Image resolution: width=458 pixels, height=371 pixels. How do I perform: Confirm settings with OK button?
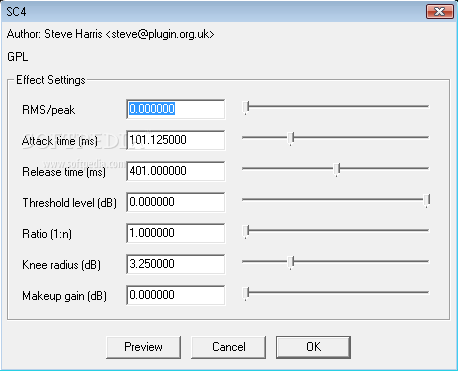pos(313,347)
